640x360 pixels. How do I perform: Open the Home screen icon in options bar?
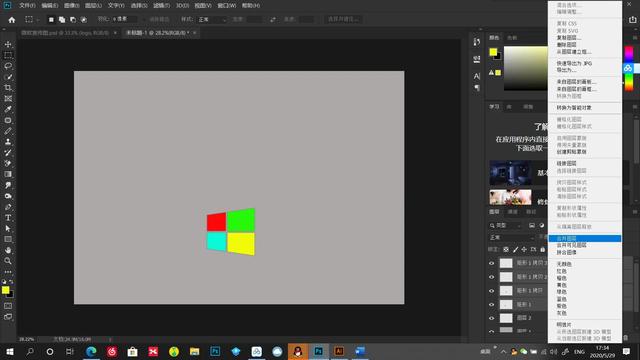point(12,20)
